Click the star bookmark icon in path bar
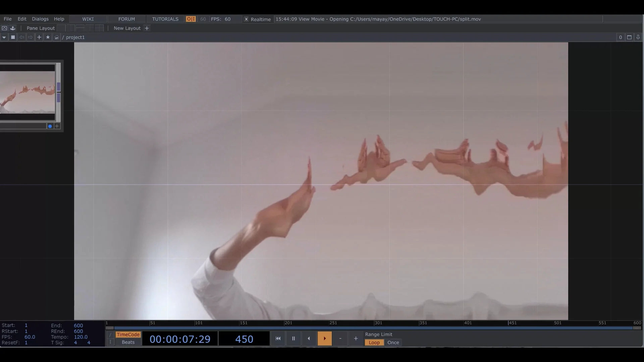Screen dimensions: 644x362 [x=48, y=37]
